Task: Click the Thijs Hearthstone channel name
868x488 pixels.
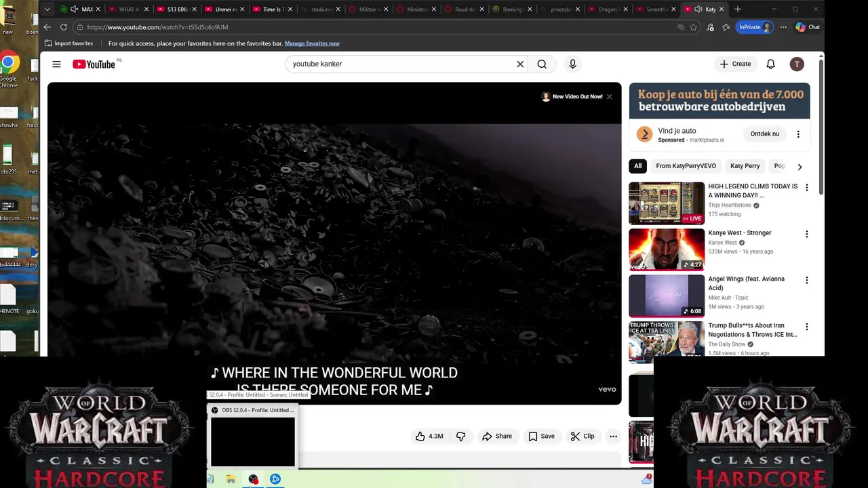Action: [730, 205]
